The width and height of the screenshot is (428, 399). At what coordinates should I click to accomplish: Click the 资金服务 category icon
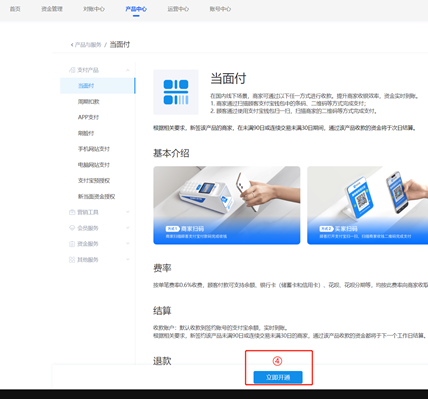(x=72, y=244)
